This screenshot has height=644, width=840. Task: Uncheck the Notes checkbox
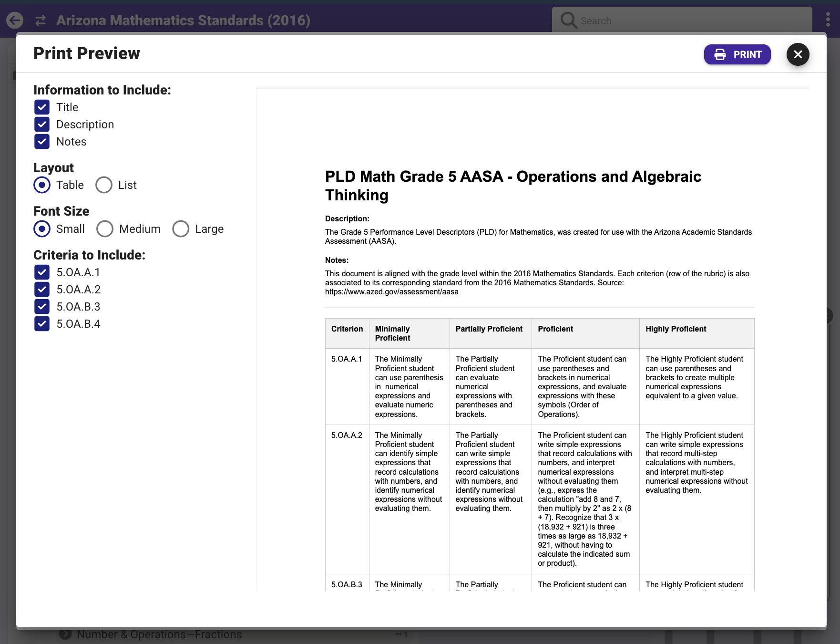coord(42,142)
